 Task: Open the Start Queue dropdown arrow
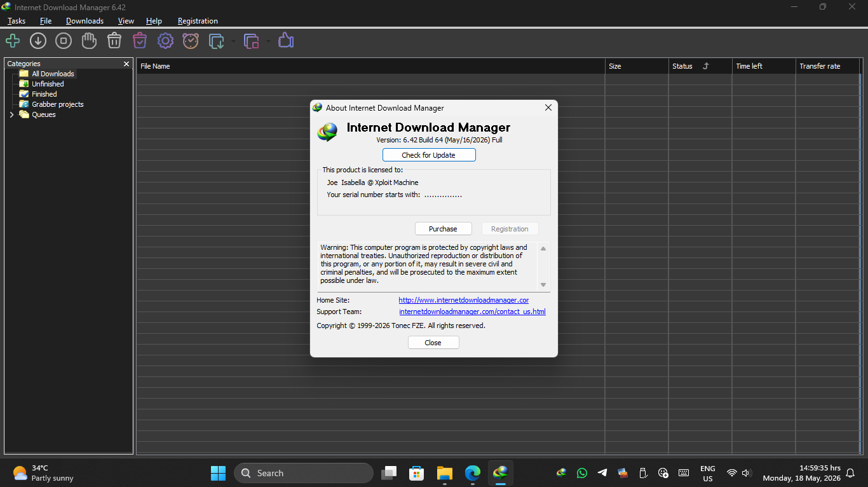click(x=233, y=42)
